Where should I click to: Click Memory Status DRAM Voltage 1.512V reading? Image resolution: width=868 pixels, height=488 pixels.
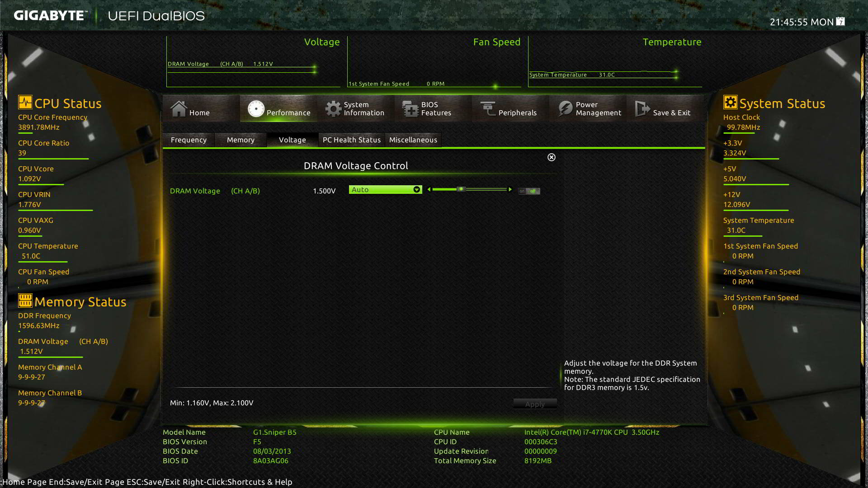[31, 352]
